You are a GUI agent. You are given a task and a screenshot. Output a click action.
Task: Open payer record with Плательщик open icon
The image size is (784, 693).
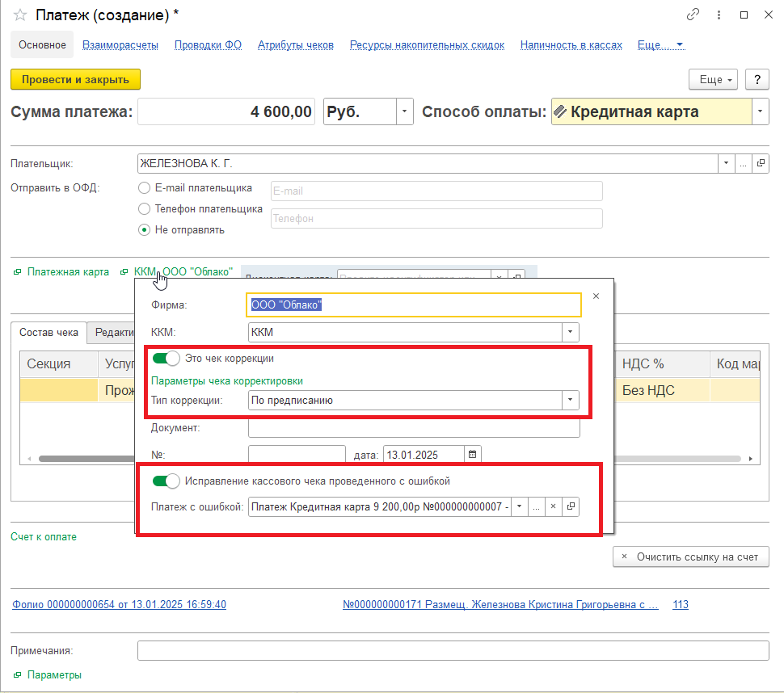click(x=761, y=163)
